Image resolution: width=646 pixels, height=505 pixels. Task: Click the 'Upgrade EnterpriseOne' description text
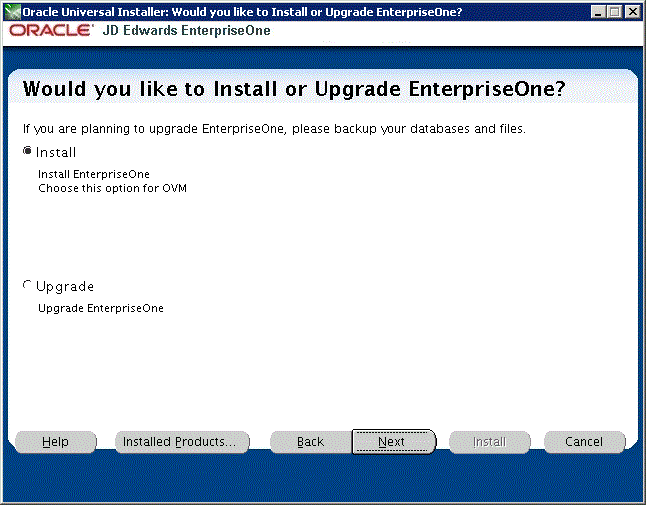(101, 308)
